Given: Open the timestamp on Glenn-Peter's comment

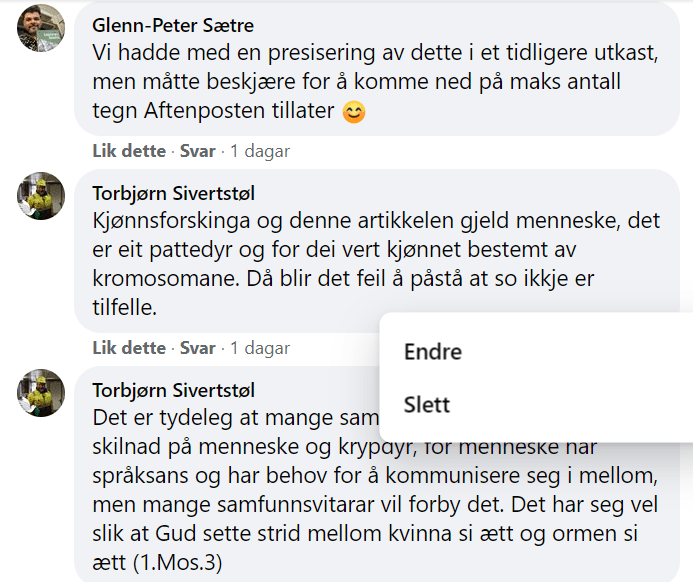Looking at the screenshot, I should [x=260, y=152].
